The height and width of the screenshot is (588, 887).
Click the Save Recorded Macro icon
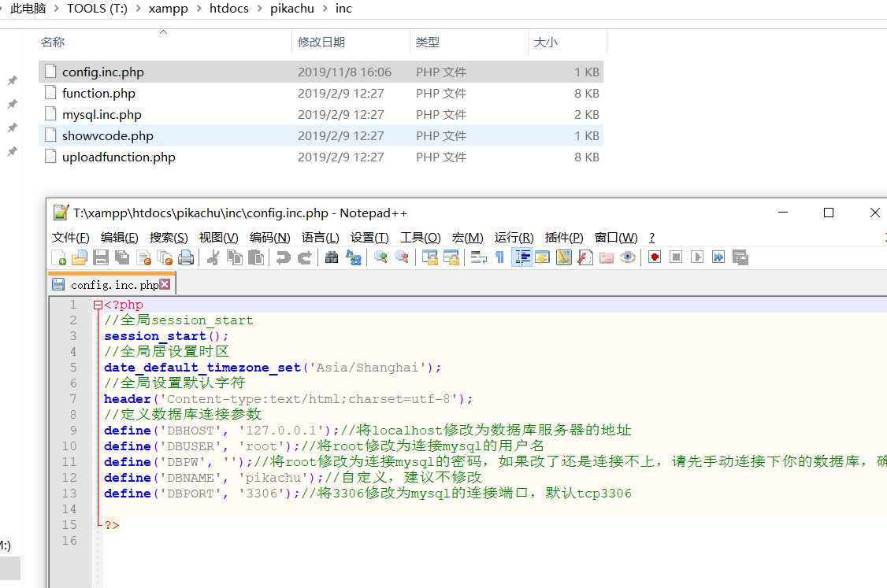click(x=740, y=258)
